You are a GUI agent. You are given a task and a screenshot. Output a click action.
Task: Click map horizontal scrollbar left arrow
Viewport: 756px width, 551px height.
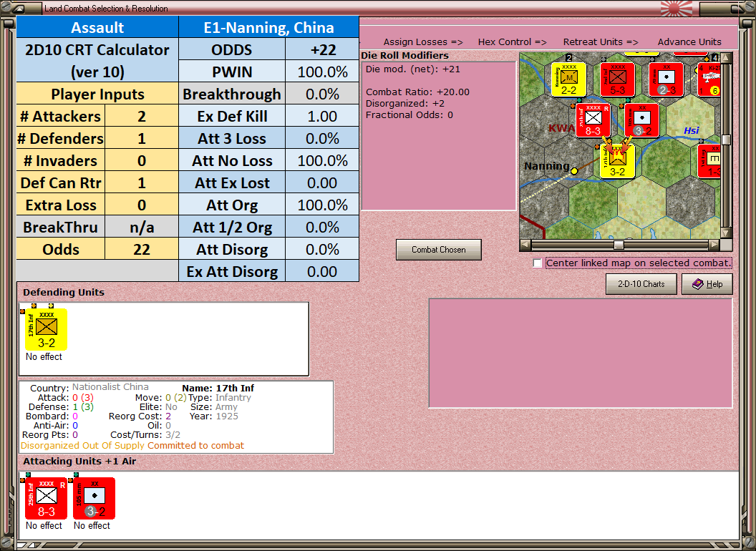point(525,245)
